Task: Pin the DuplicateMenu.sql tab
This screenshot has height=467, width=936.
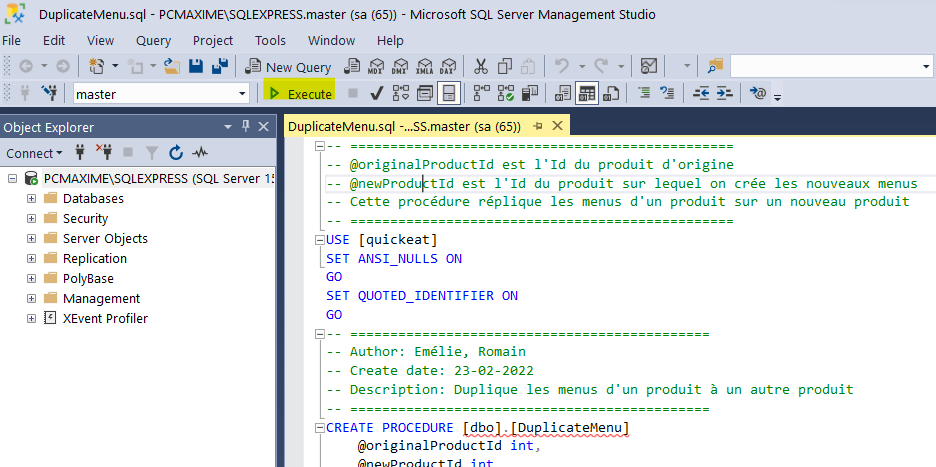Action: click(538, 126)
